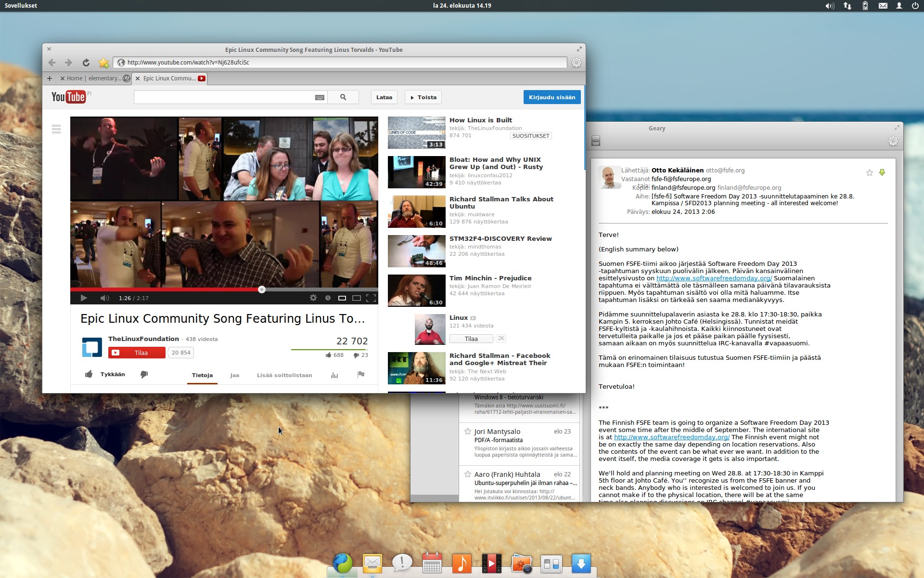Viewport: 924px width, 578px height.
Task: Click the YouTube logo
Action: 69,97
